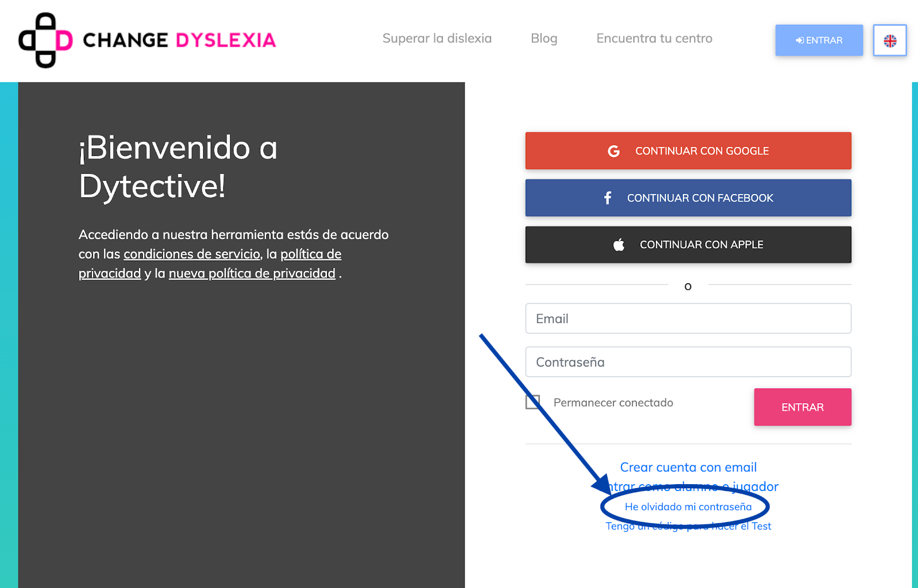Click the Change Dyslexia logo icon

coord(45,40)
